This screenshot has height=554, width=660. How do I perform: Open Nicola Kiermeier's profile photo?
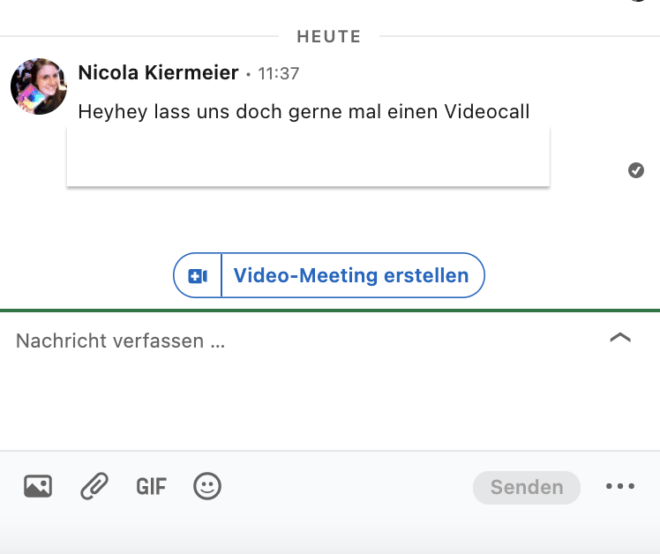pos(39,86)
